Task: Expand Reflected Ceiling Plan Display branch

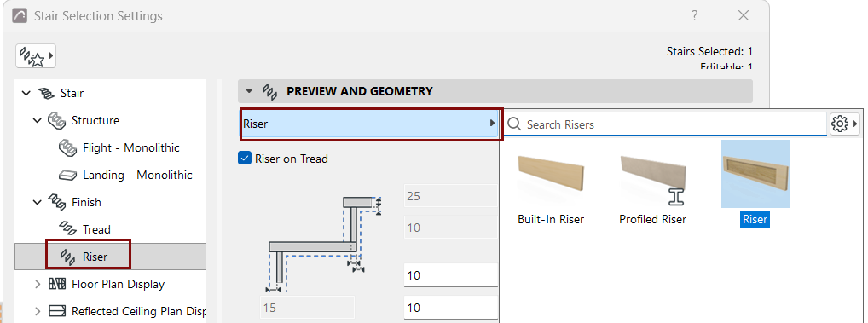Action: coord(37,311)
